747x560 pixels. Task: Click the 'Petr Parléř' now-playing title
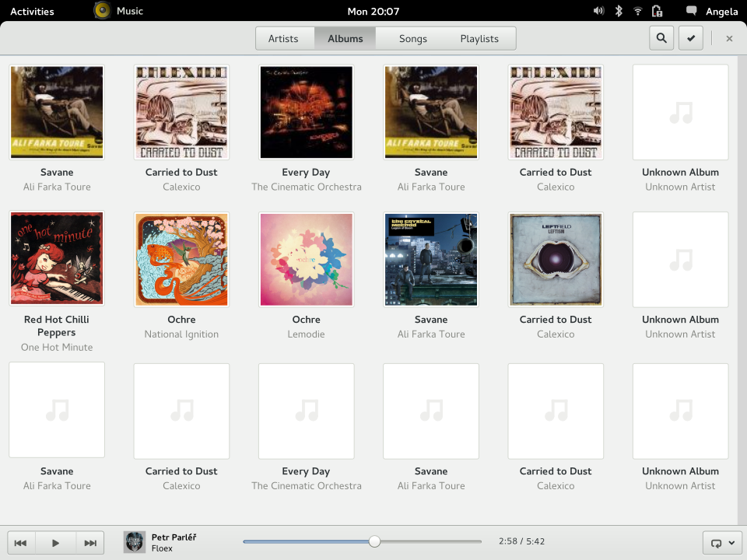click(174, 537)
